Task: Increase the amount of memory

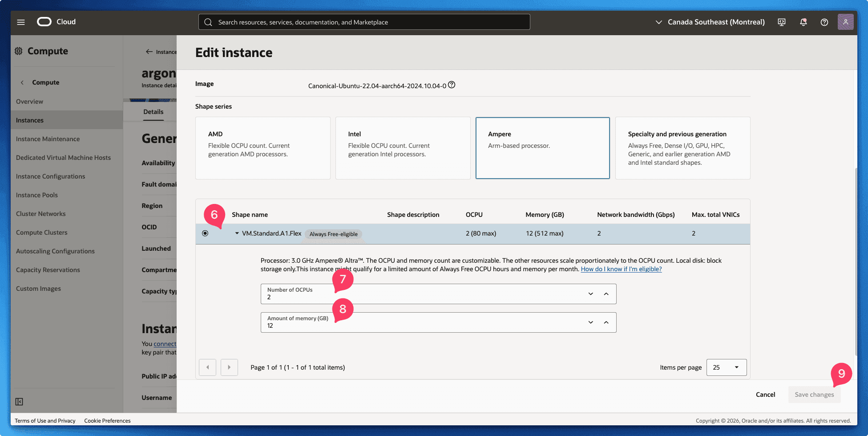Action: point(606,322)
